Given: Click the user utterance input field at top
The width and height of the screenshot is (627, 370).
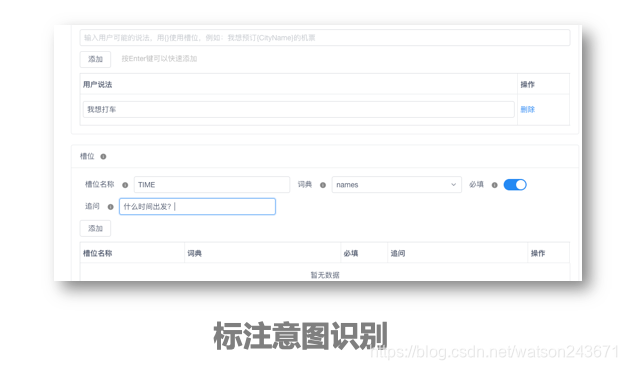Looking at the screenshot, I should tap(325, 38).
